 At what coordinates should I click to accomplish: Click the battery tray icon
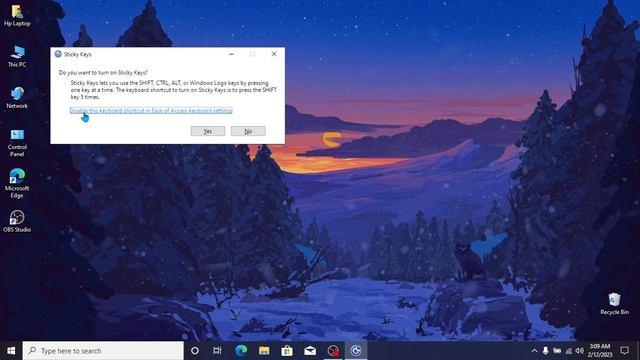[x=557, y=351]
